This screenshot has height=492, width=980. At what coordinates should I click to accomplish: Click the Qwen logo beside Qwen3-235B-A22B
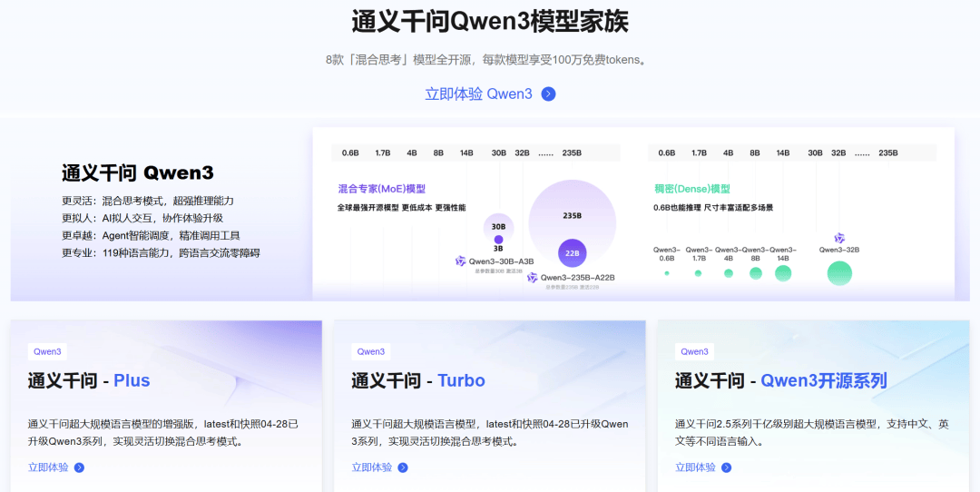(x=533, y=278)
